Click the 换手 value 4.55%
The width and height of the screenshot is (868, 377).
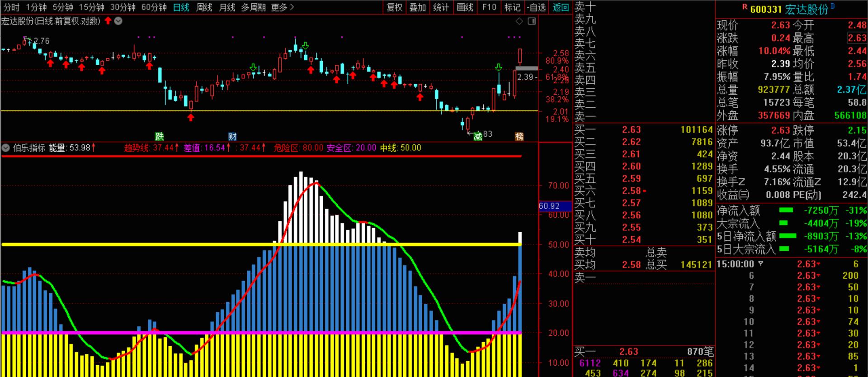(x=777, y=169)
